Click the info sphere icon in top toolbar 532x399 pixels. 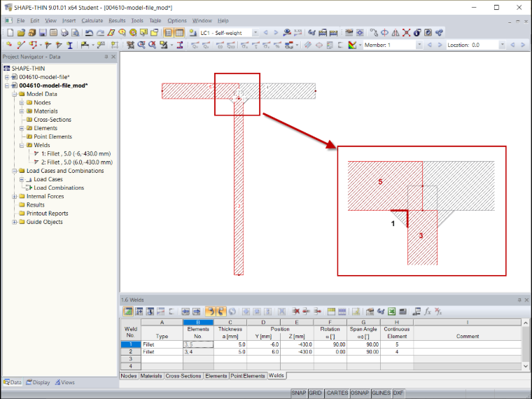pyautogui.click(x=417, y=33)
